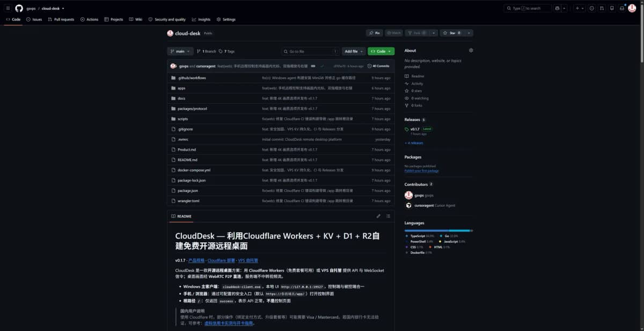Screen dimensions: 644x331
Task: Open the About settings gear
Action: pyautogui.click(x=471, y=51)
